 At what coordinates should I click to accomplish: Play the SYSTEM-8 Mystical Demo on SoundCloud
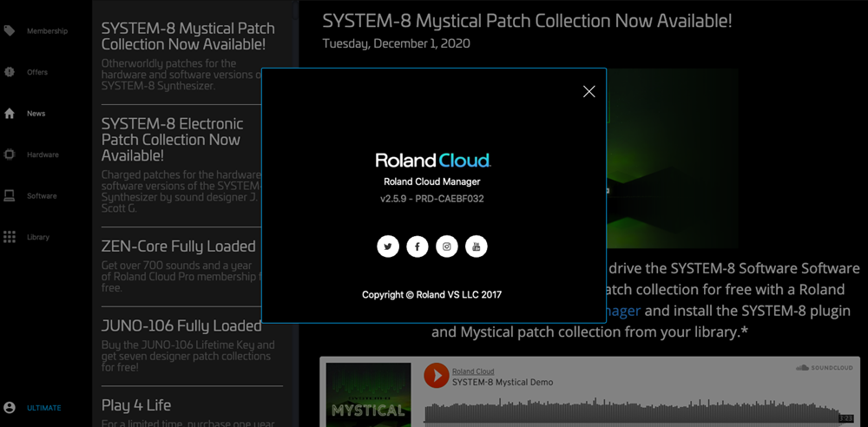(x=437, y=376)
